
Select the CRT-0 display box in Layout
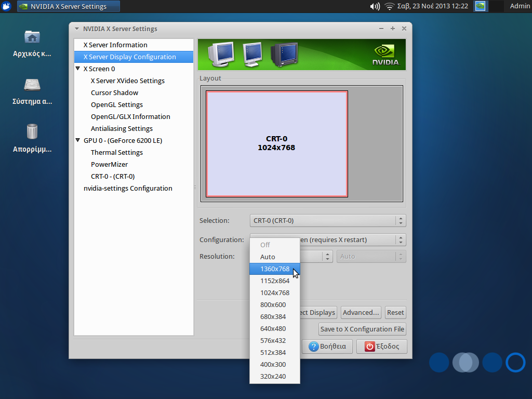tap(276, 143)
